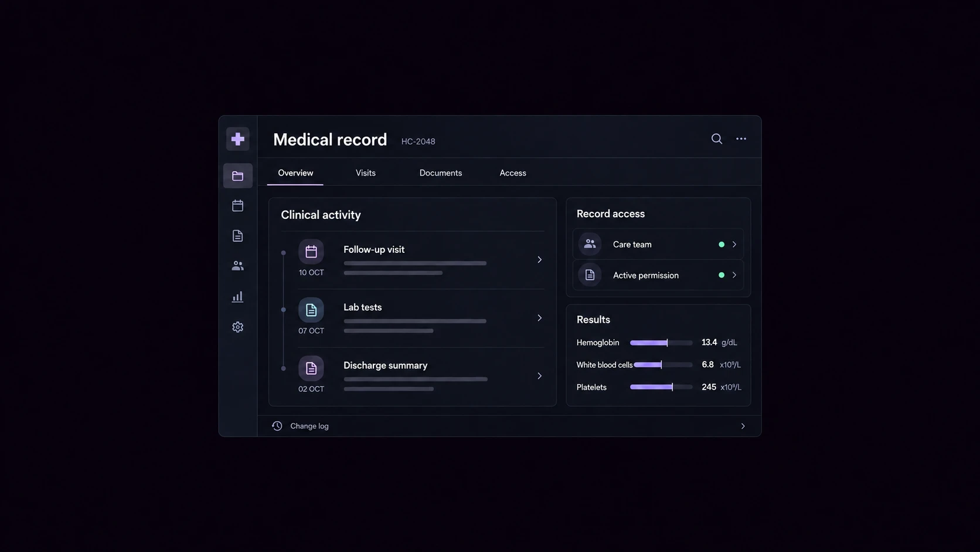Screen dimensions: 980x552
Task: Click the Discharge summary document icon
Action: coord(311,368)
